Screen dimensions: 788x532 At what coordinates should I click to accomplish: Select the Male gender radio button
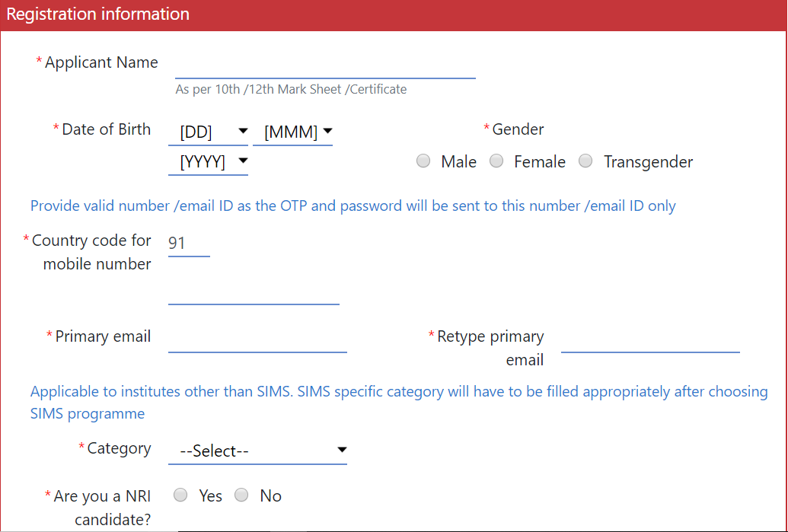423,161
